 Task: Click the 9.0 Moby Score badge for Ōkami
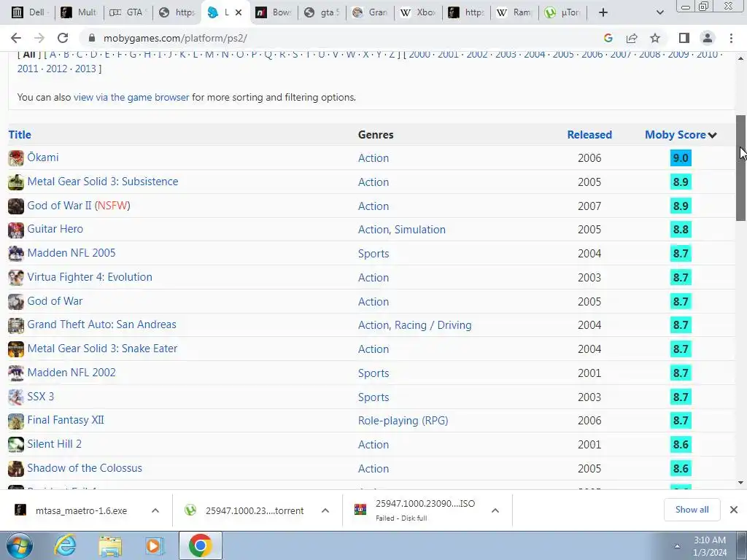pyautogui.click(x=681, y=158)
